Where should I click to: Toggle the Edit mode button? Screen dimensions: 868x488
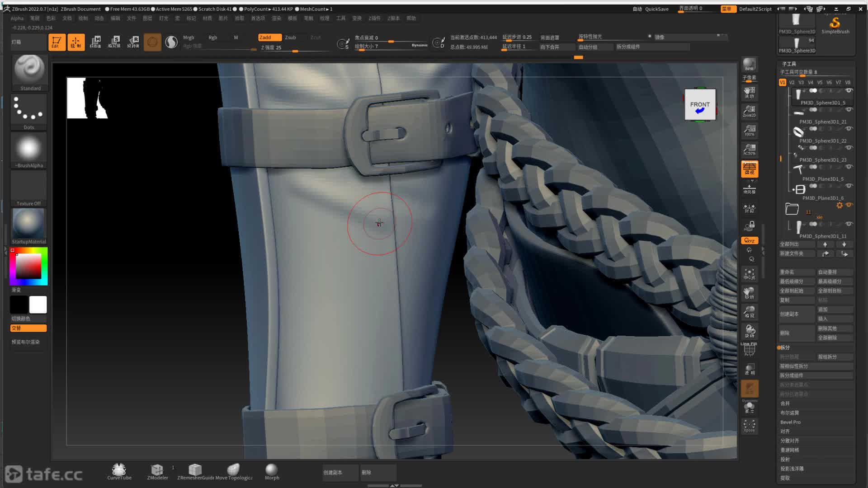(57, 42)
